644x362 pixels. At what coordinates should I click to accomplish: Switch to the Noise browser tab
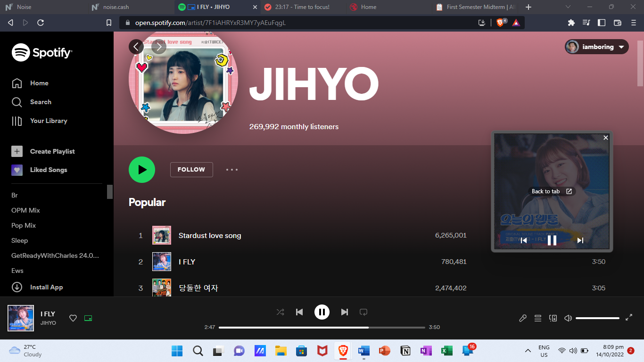click(43, 7)
